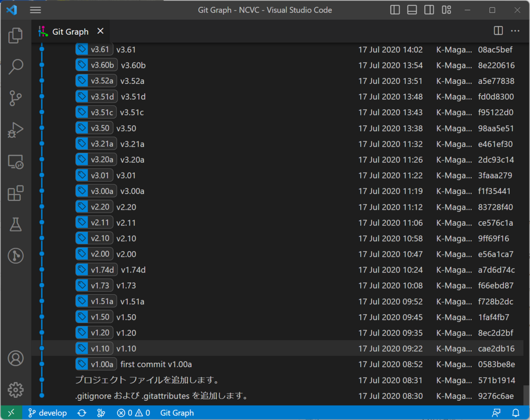Split the editor to the right

tap(498, 31)
